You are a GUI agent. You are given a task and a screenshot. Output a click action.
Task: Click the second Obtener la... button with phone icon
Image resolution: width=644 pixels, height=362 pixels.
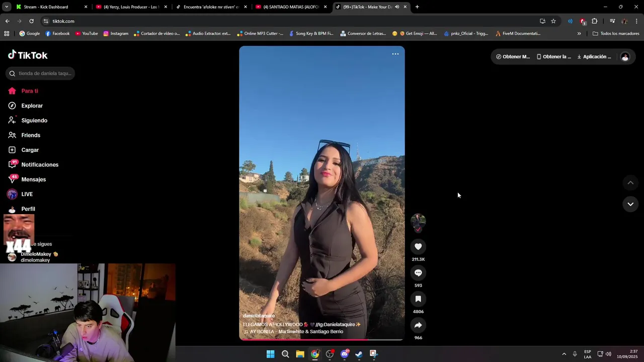(553, 57)
